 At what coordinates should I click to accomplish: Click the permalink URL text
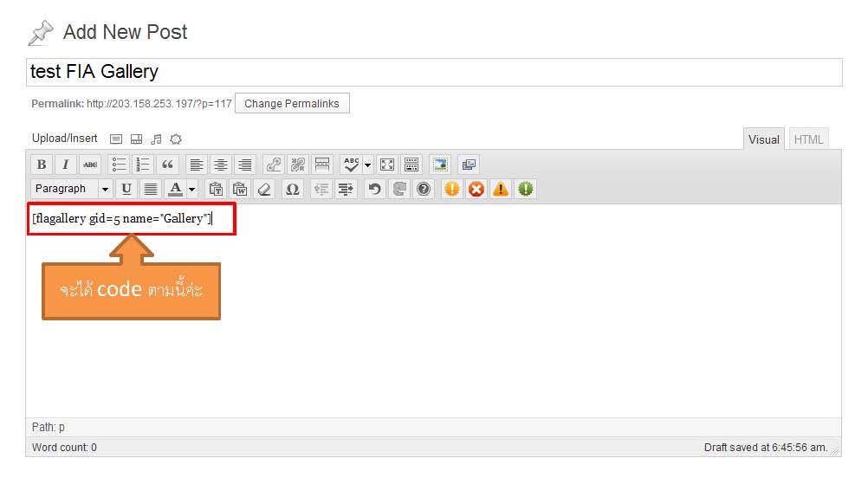coord(159,103)
